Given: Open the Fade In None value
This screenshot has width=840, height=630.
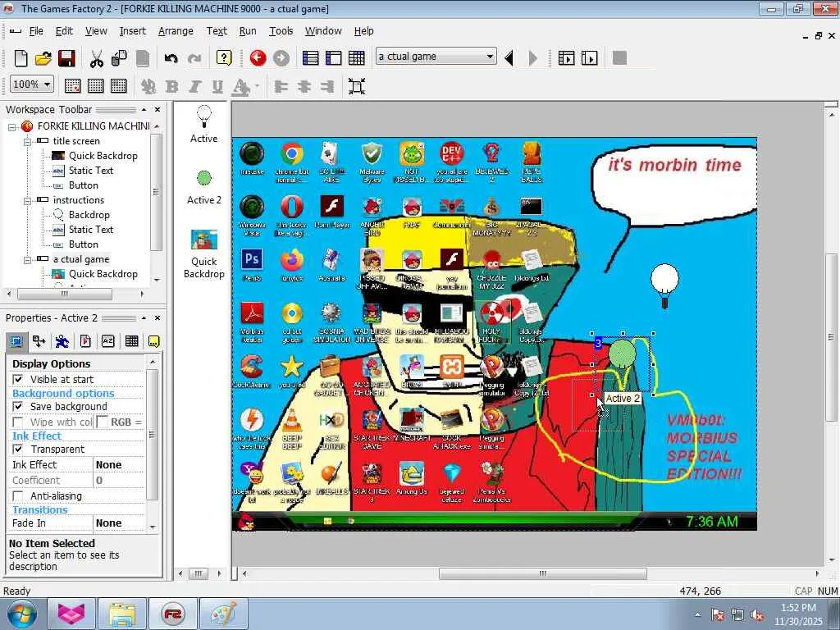Looking at the screenshot, I should coord(118,523).
